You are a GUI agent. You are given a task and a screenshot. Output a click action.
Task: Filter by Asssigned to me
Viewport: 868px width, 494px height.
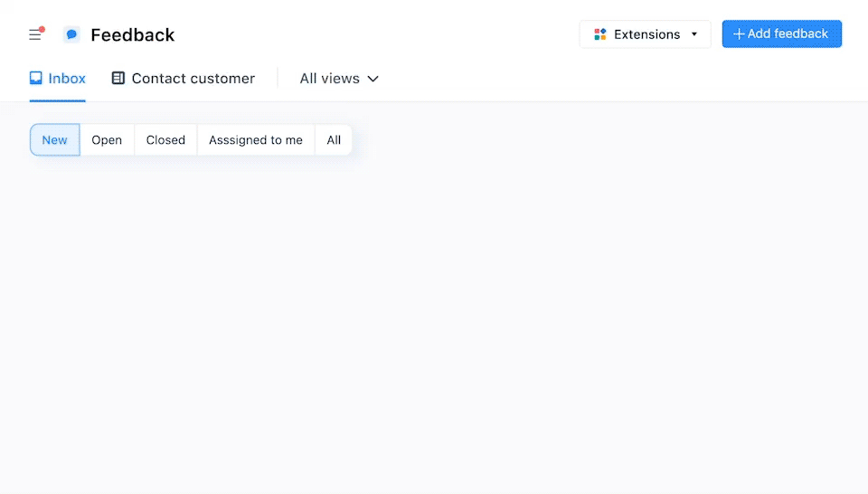256,140
